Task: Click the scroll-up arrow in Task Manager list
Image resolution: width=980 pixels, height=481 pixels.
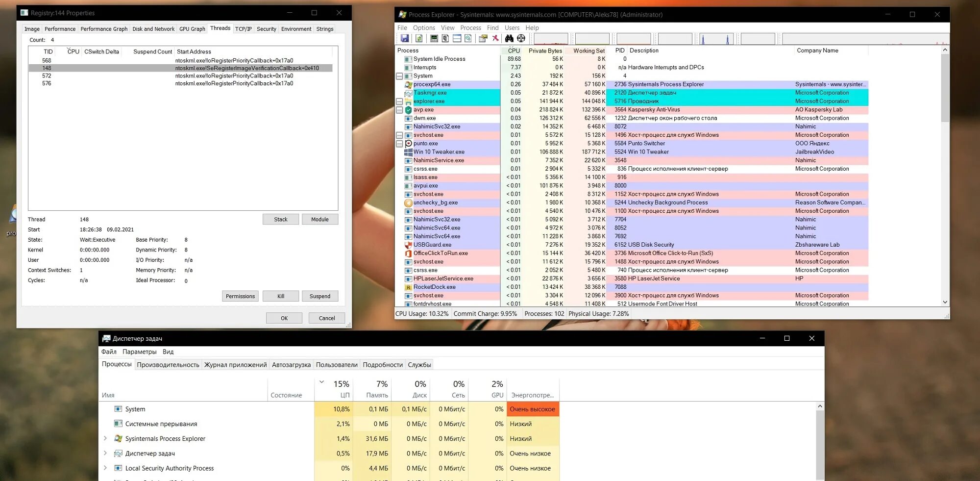Action: [820, 406]
